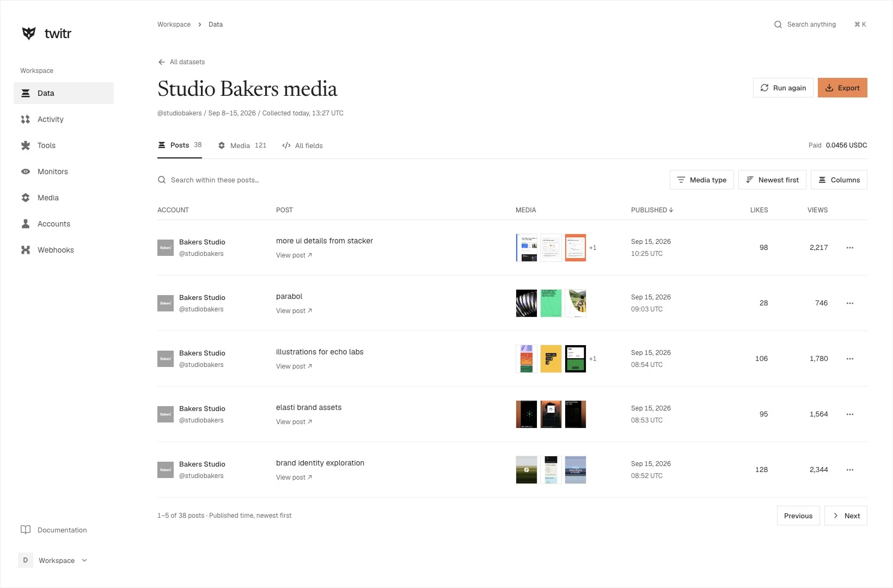Click the Data breadcrumb
Viewport: 893px width, 588px height.
[x=216, y=24]
